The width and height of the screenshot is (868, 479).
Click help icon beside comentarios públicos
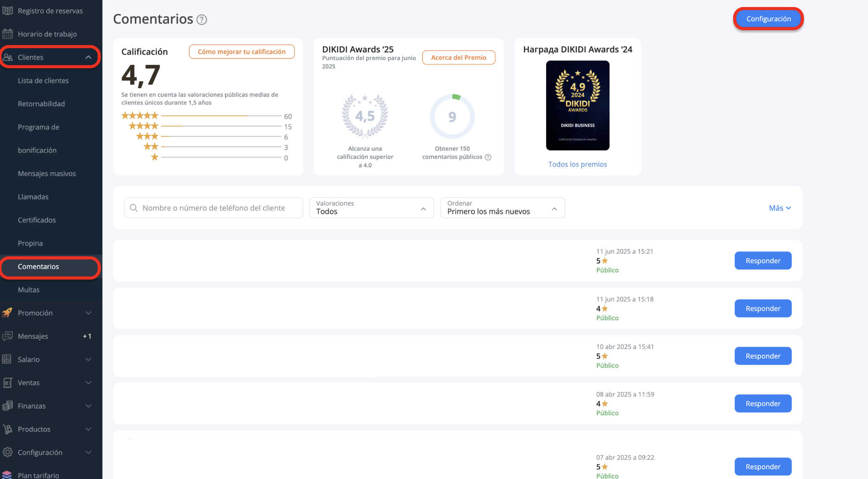pos(488,157)
